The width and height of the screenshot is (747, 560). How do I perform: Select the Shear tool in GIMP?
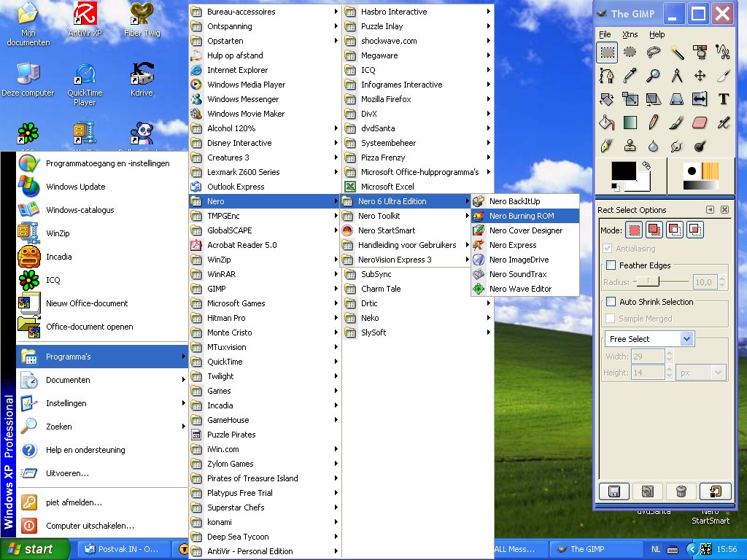[654, 99]
